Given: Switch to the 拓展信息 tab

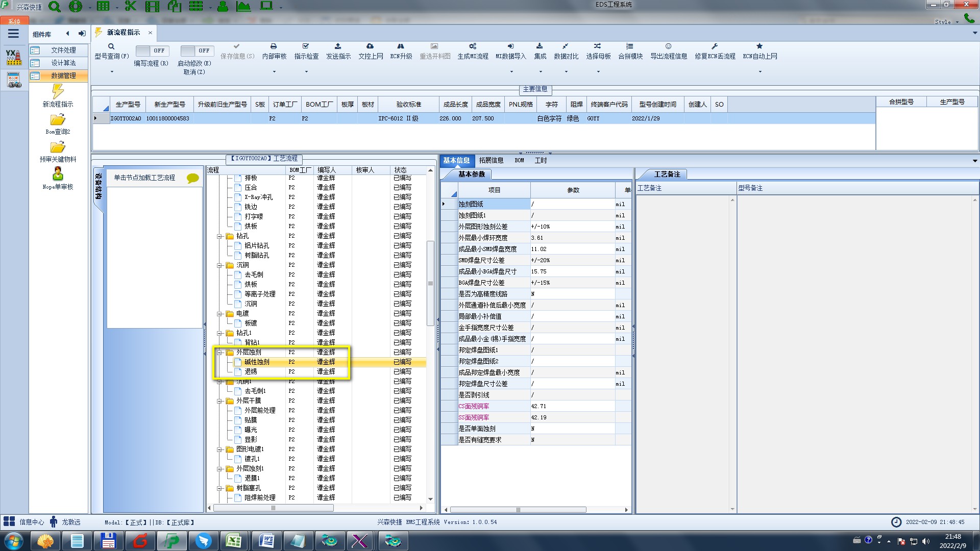Looking at the screenshot, I should point(491,160).
